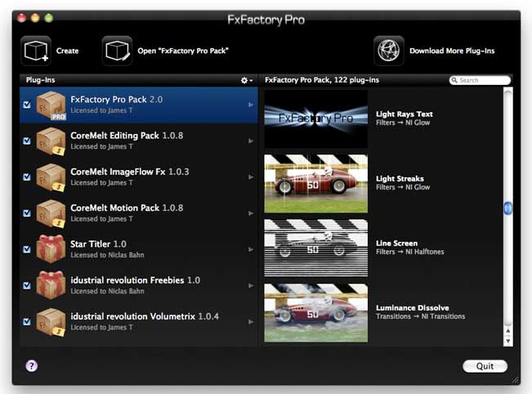
Task: Click the Light Rays Text title
Action: [404, 114]
